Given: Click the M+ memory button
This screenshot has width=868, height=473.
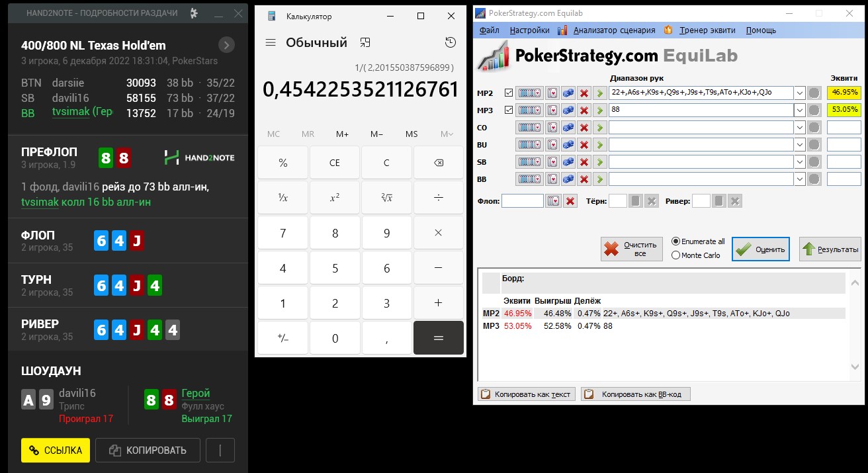Looking at the screenshot, I should click(342, 134).
